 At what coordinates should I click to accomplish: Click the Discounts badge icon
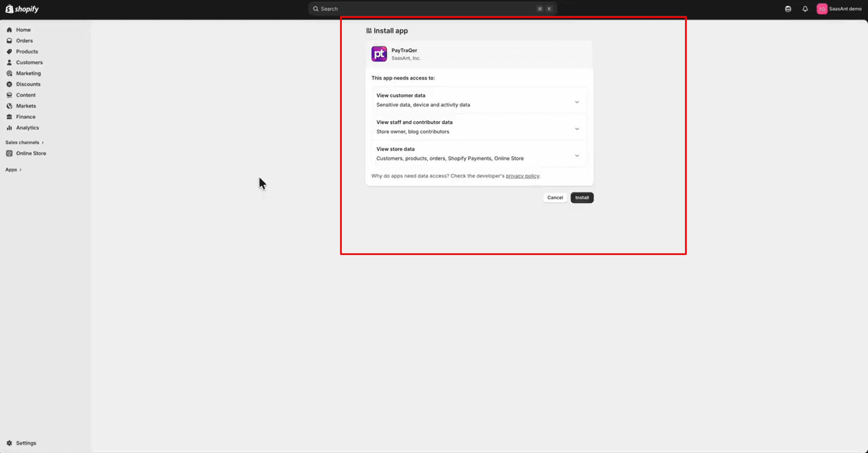point(9,84)
